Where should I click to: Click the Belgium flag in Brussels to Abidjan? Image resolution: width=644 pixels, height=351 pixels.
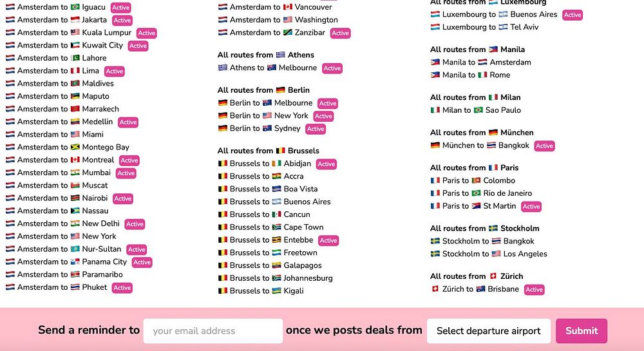coord(223,164)
